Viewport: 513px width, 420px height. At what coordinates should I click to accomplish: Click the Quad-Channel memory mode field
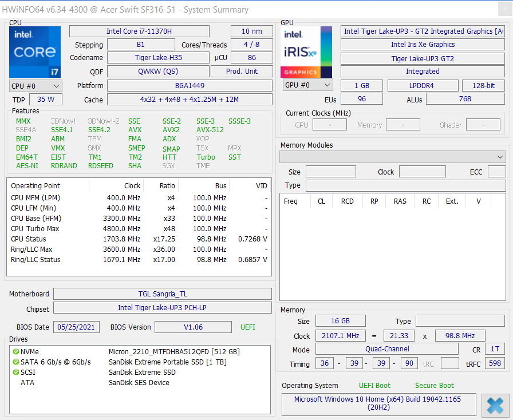point(387,349)
